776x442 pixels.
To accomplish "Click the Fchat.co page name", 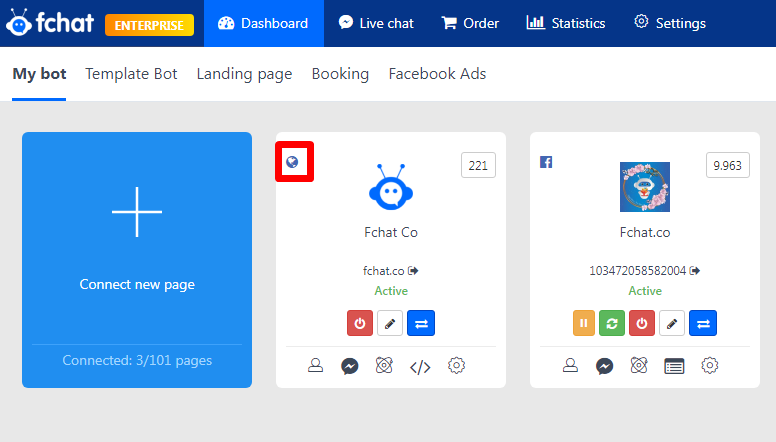I will [645, 232].
